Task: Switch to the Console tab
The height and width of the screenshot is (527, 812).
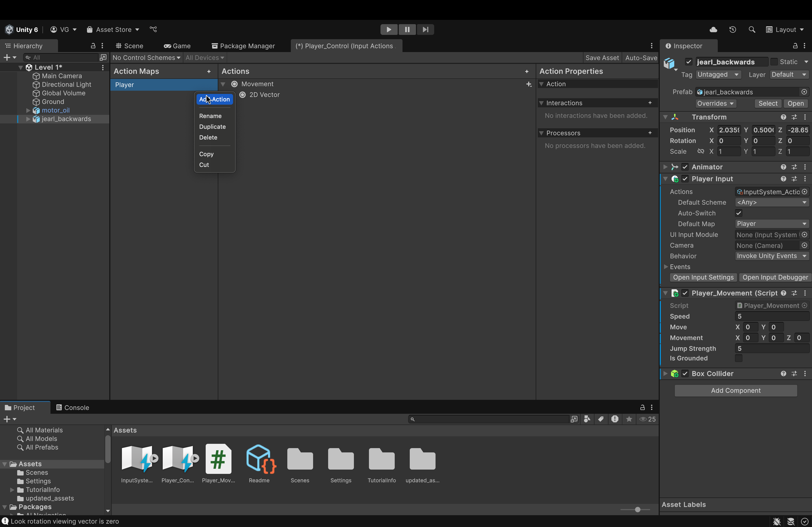Action: (x=73, y=407)
